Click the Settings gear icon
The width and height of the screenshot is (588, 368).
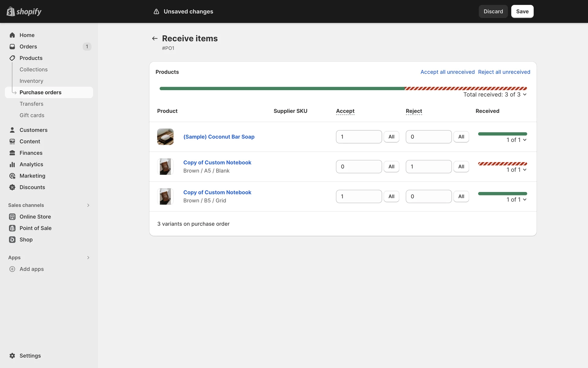[12, 356]
